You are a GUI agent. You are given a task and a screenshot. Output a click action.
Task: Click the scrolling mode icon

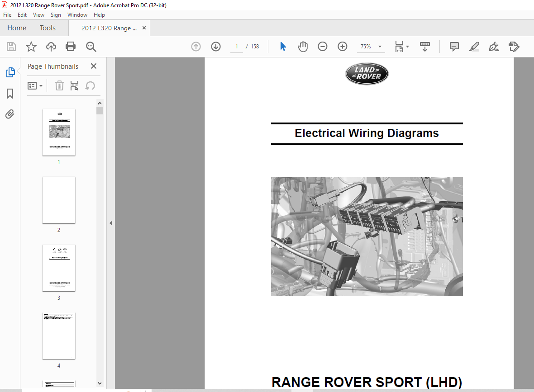pos(424,47)
